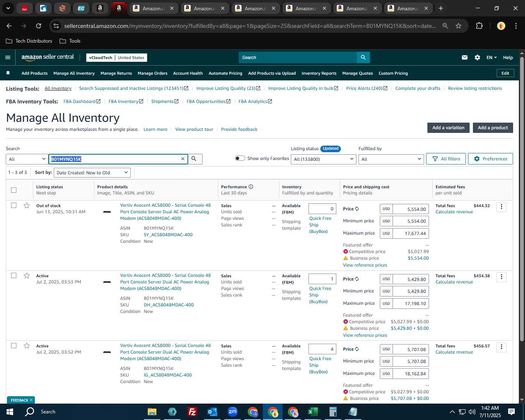Clear the inventory search field with the X
Viewport: 525px width, 420px height.
click(183, 159)
